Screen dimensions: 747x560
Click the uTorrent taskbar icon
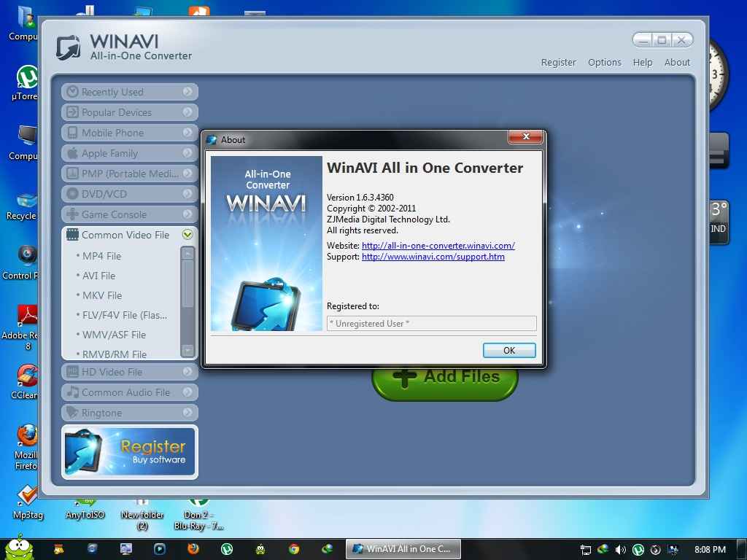[x=227, y=549]
